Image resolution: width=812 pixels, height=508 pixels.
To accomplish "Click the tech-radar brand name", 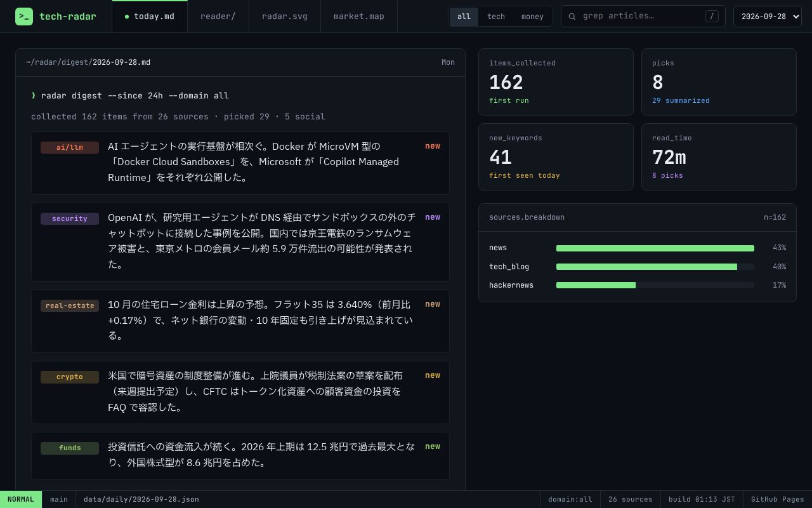I will click(x=68, y=17).
